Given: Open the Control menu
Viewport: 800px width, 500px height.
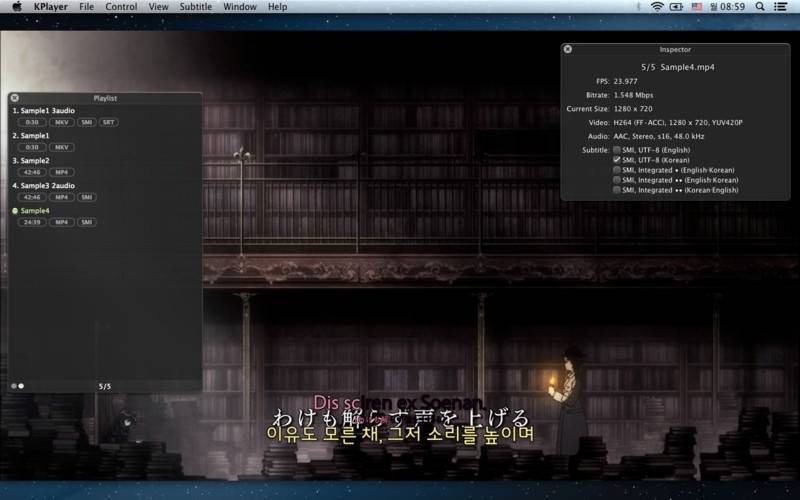Looking at the screenshot, I should click(x=121, y=7).
